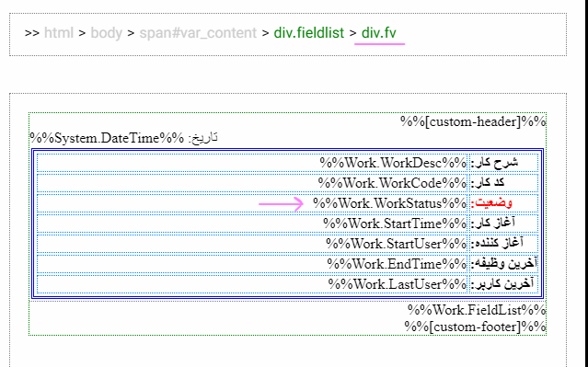Image resolution: width=588 pixels, height=367 pixels.
Task: Click the %%Work.WorkDesc%% field cell
Action: coord(252,163)
